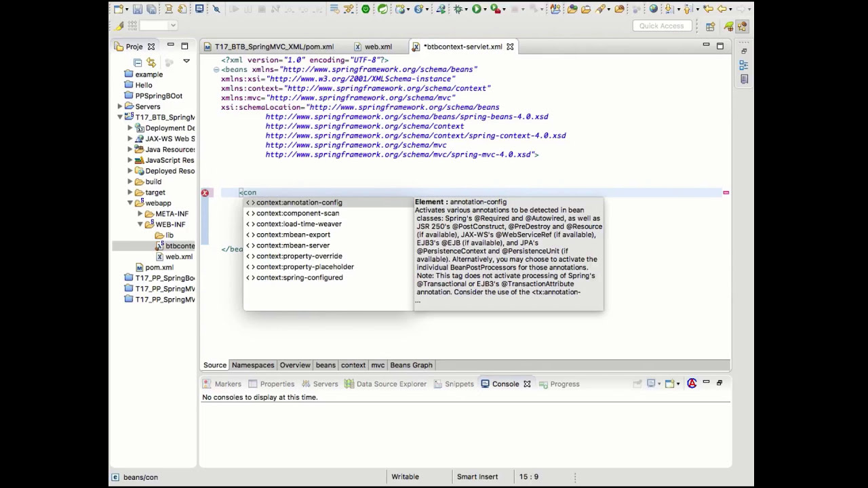868x488 pixels.
Task: Expand the Deployment Descriptor node
Action: coord(130,128)
